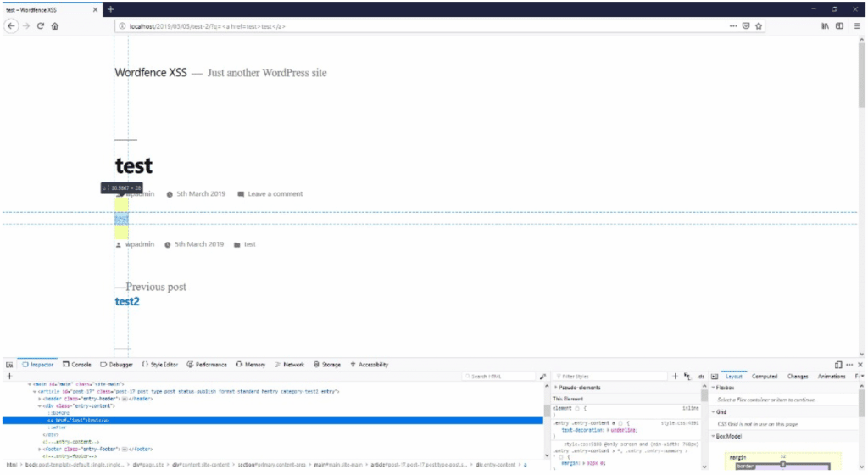The width and height of the screenshot is (868, 475).
Task: Toggle the browser sidebars icon
Action: (x=839, y=26)
